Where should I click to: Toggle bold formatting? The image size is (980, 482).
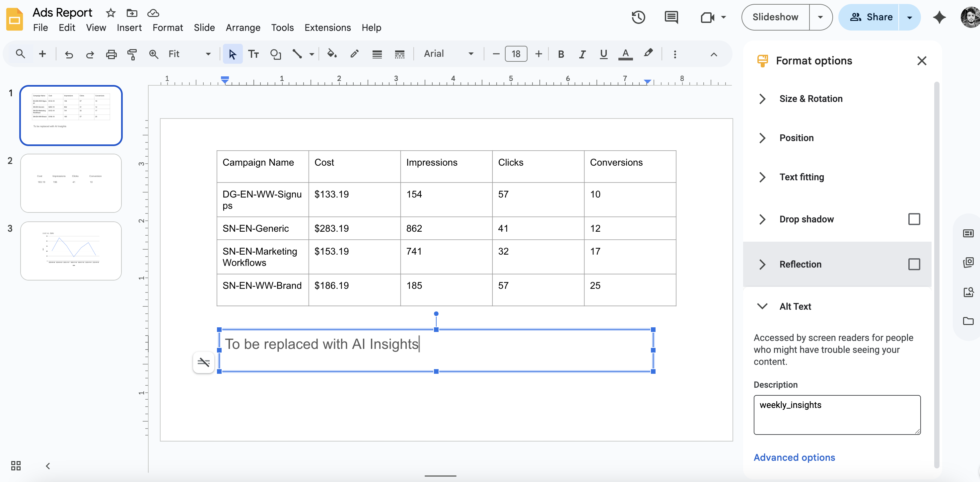click(561, 54)
